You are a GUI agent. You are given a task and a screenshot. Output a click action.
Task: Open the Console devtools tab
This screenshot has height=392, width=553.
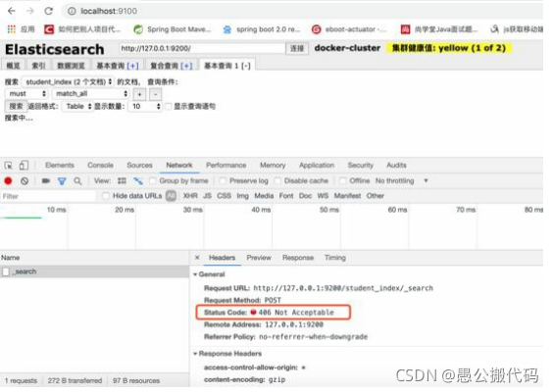point(101,166)
